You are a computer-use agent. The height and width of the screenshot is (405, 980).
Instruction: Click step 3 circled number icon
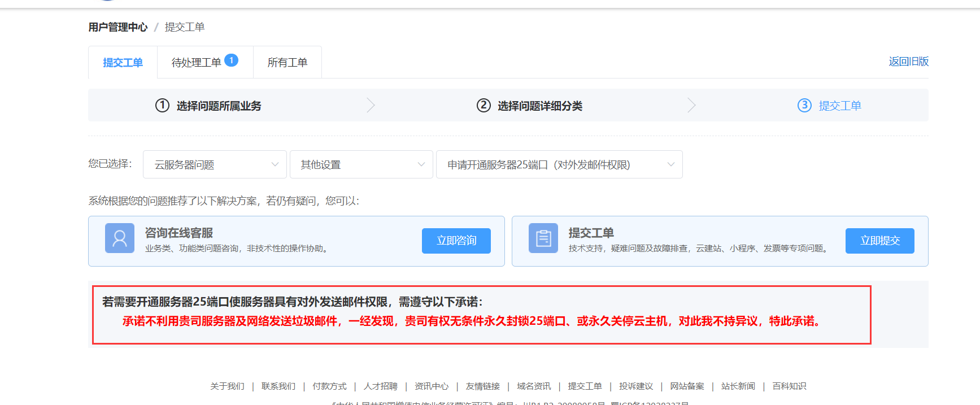(x=804, y=106)
